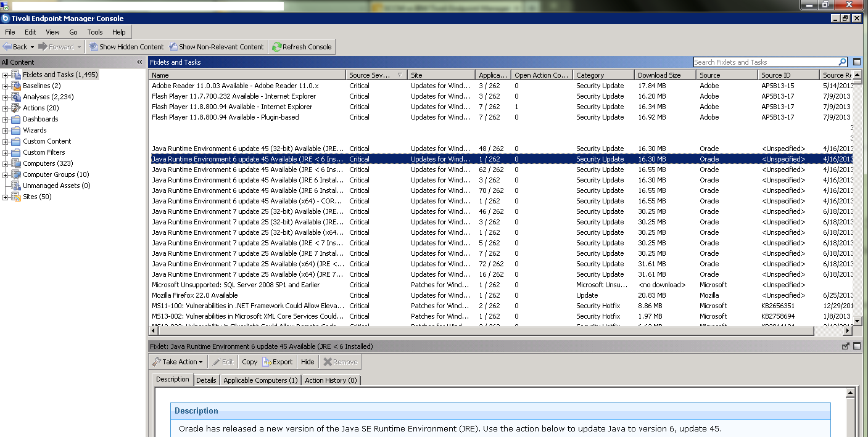Image resolution: width=868 pixels, height=437 pixels.
Task: Switch to the Applicable Computers tab
Action: click(260, 380)
